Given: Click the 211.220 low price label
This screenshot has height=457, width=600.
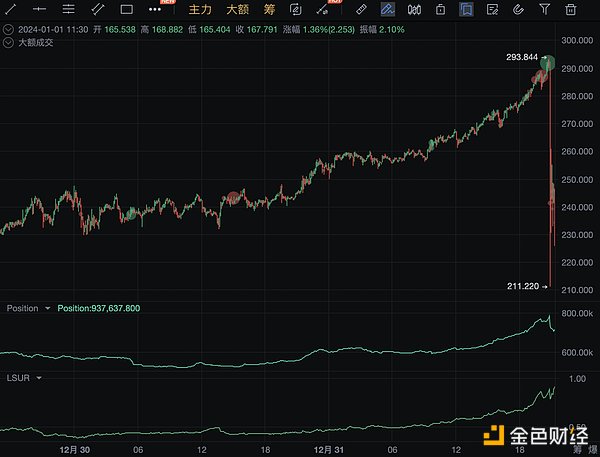Looking at the screenshot, I should click(x=524, y=286).
